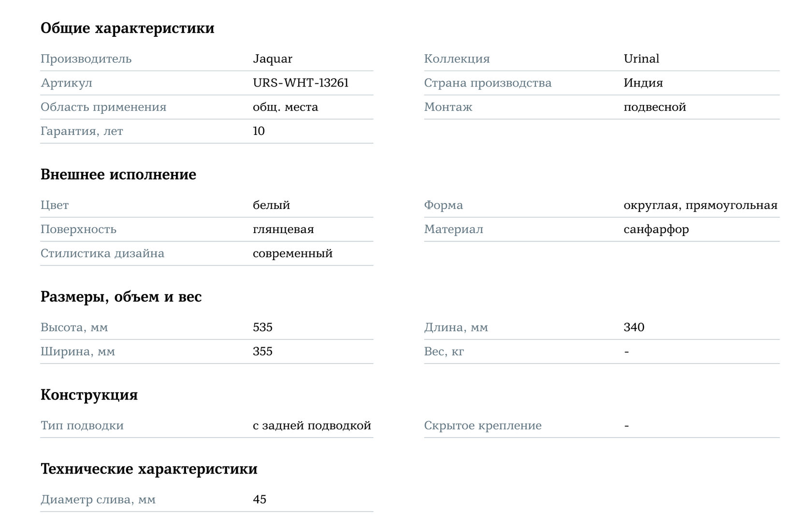Click the 'Размеры, объем и вес' heading
Screen dimensions: 812x530
[121, 297]
